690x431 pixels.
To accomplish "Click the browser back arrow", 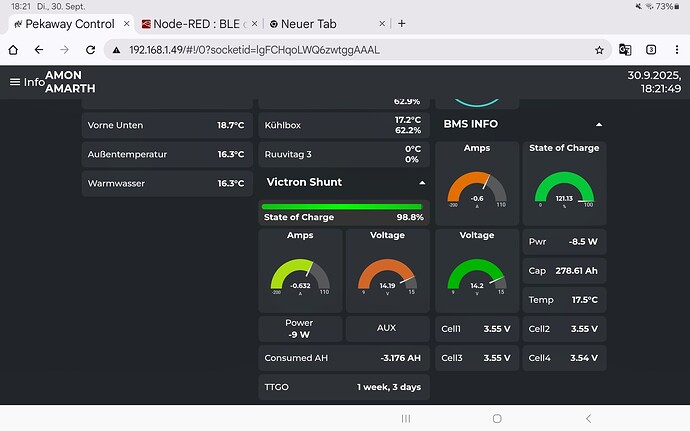I will [39, 49].
